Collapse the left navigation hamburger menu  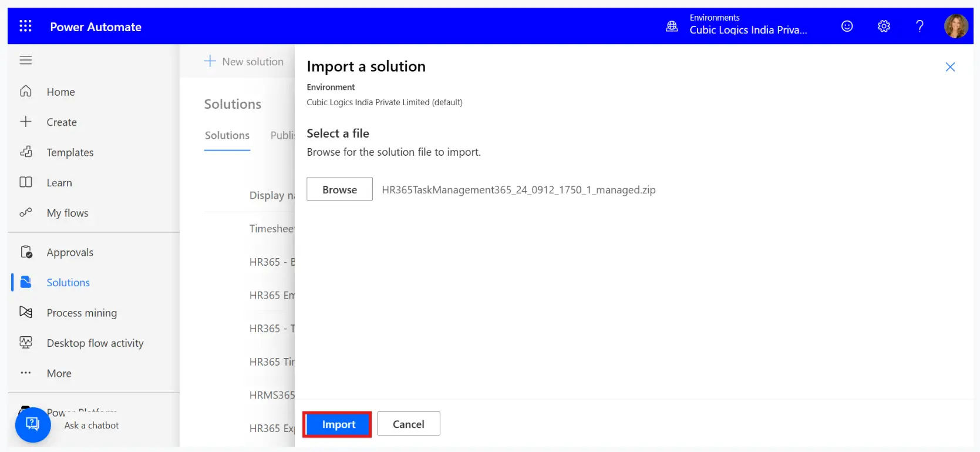pos(26,60)
